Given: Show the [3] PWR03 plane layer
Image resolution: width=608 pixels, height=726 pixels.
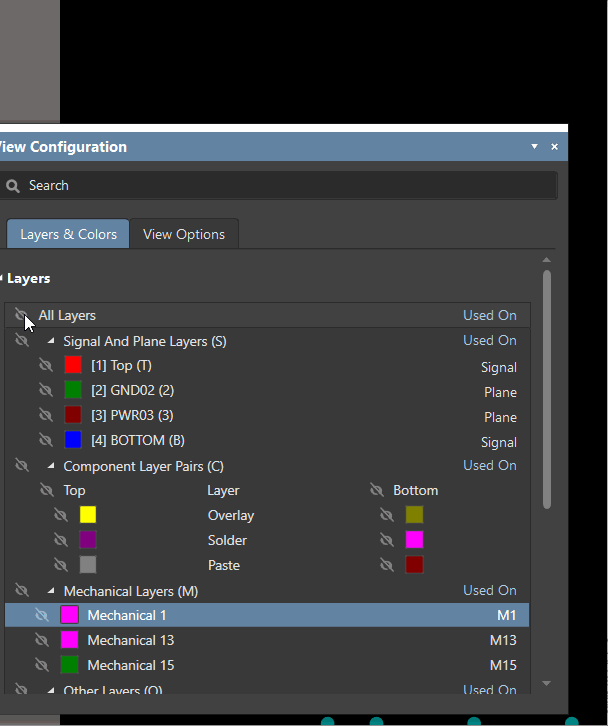Looking at the screenshot, I should pos(45,415).
